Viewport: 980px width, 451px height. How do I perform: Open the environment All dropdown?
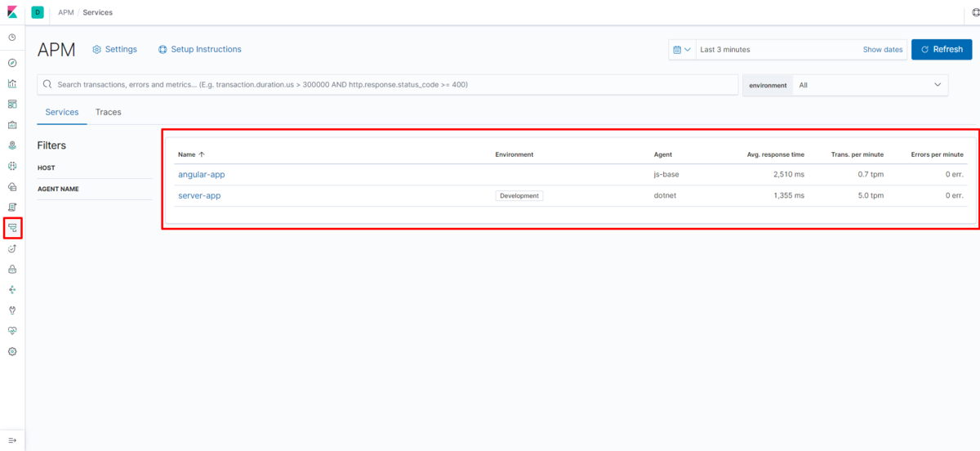coord(871,85)
